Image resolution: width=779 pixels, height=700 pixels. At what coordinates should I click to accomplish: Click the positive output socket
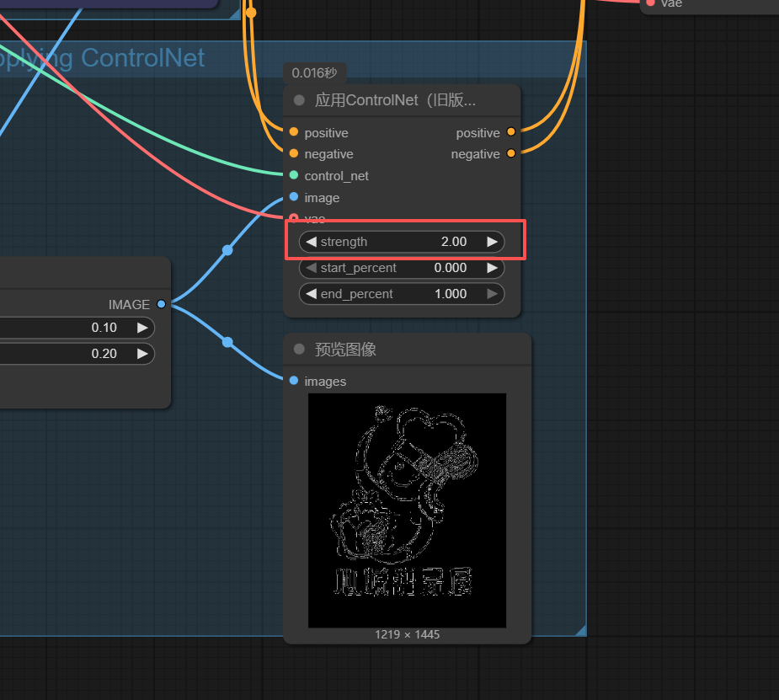(510, 131)
